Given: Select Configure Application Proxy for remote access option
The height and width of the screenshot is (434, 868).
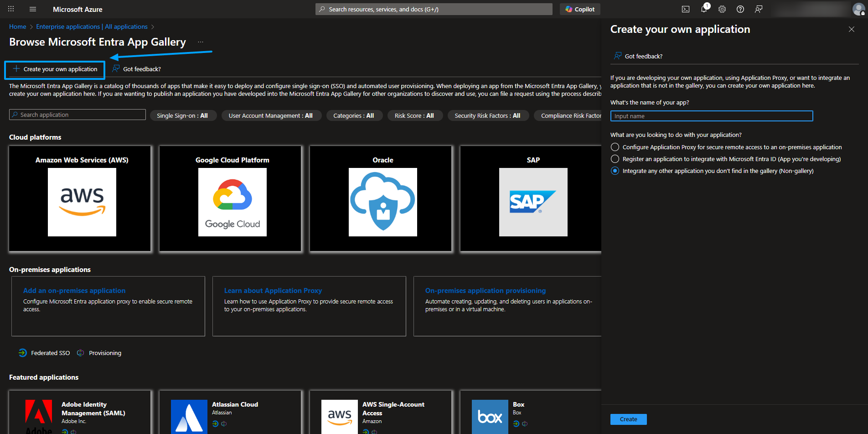Looking at the screenshot, I should pos(615,147).
